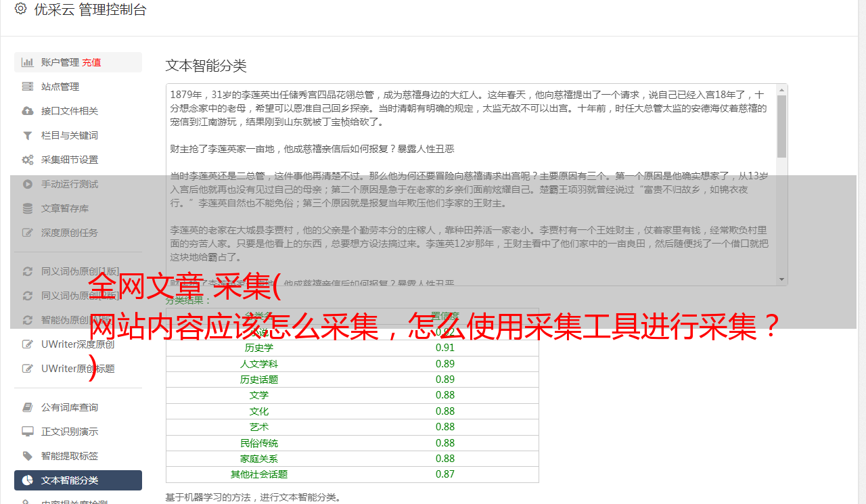The width and height of the screenshot is (866, 504).
Task: Select the 历史话题 category cell
Action: (x=259, y=380)
